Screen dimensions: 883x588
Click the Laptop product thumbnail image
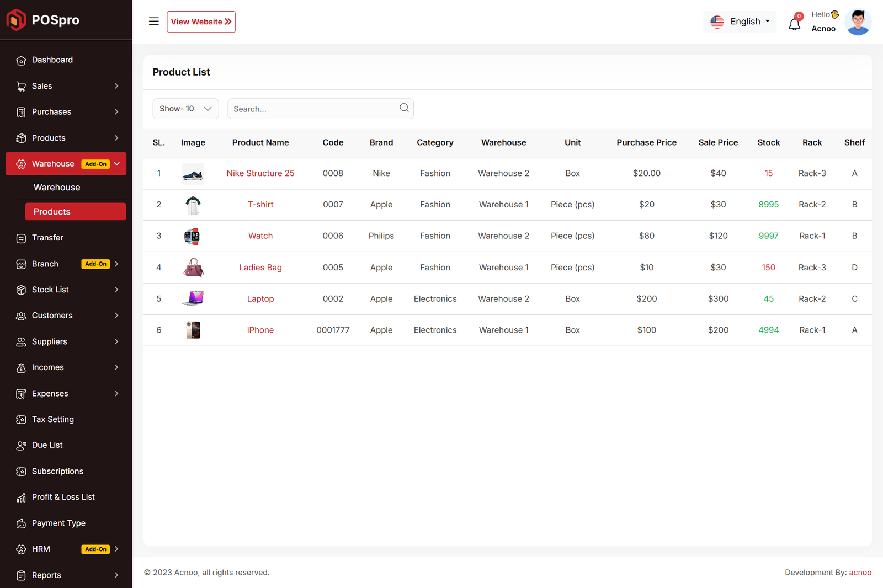[193, 298]
